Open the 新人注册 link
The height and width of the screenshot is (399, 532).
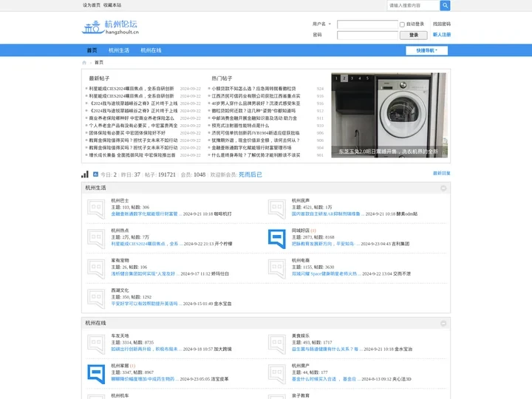(442, 35)
